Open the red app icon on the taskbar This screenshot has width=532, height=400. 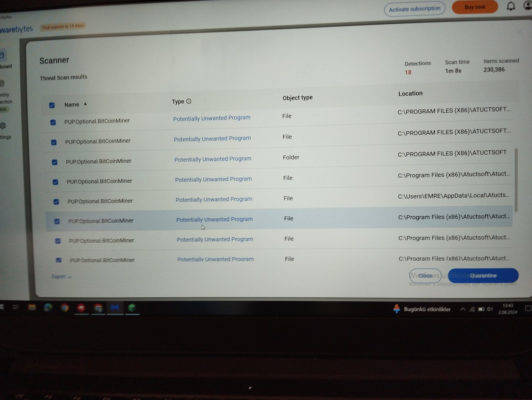click(x=81, y=308)
